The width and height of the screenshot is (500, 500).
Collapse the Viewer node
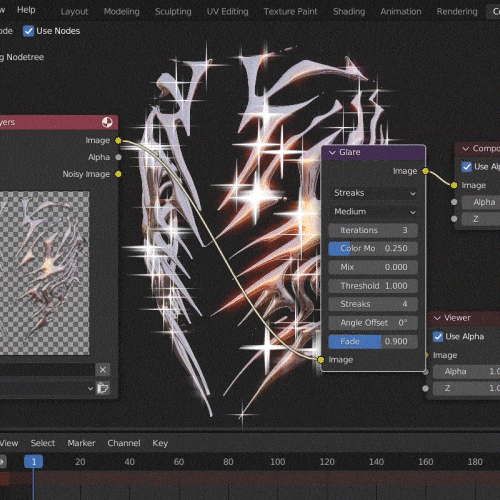(x=437, y=318)
